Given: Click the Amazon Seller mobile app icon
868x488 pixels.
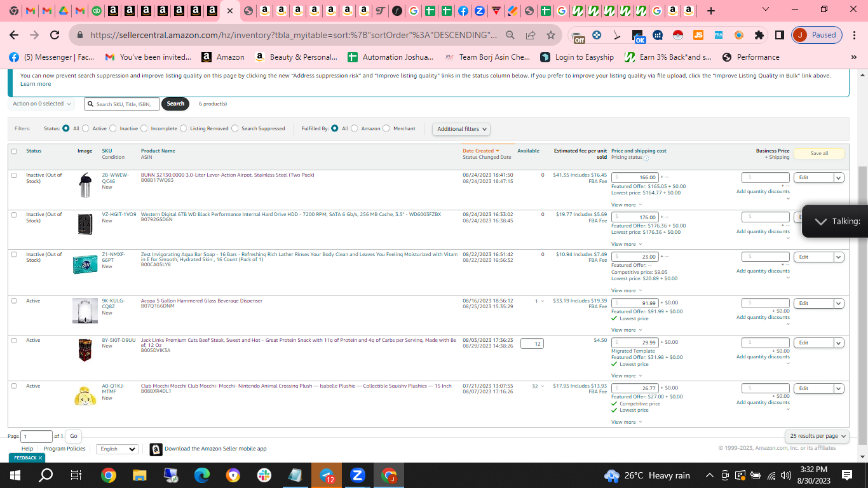Looking at the screenshot, I should coord(156,449).
